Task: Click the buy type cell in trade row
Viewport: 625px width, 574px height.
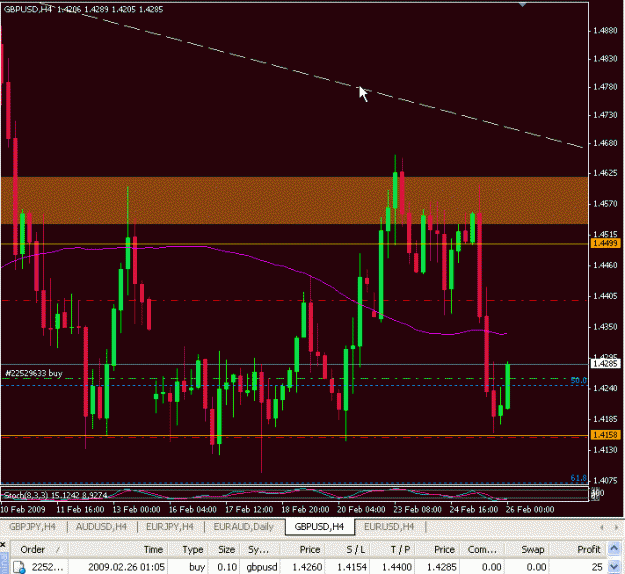Action: (x=197, y=567)
